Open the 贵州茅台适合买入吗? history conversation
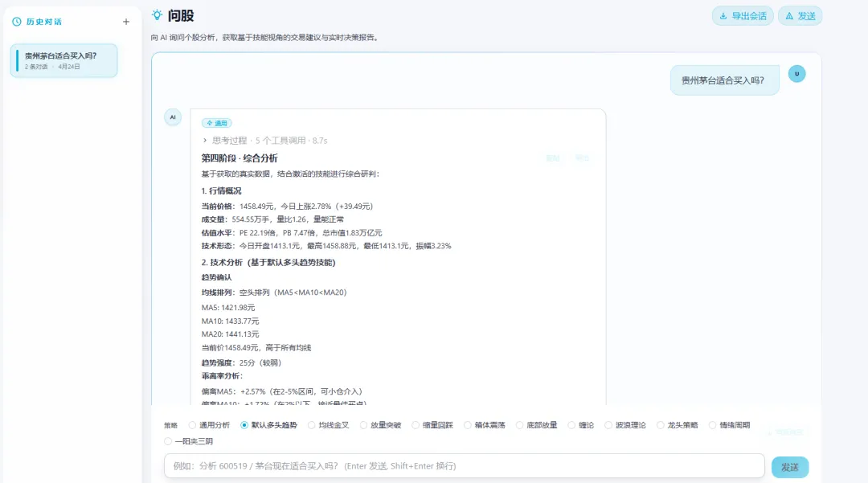This screenshot has height=483, width=868. 63,60
